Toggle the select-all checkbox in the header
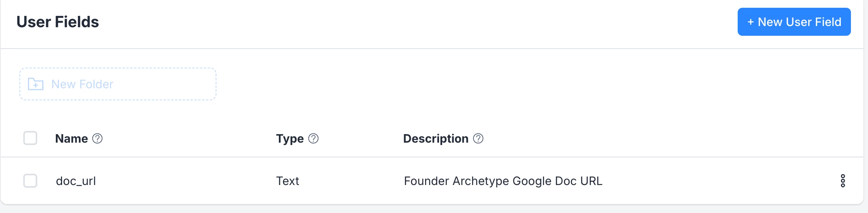This screenshot has width=868, height=213. pos(30,138)
